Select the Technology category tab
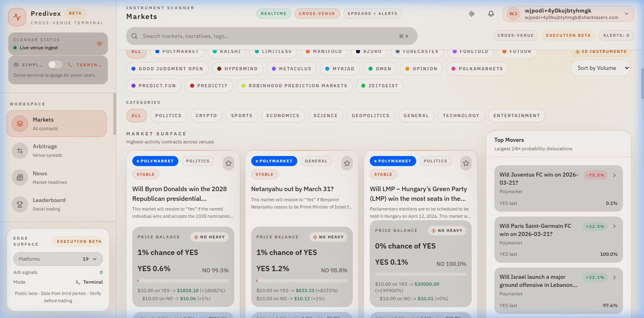Viewport: 644px width, 318px height. (x=461, y=116)
